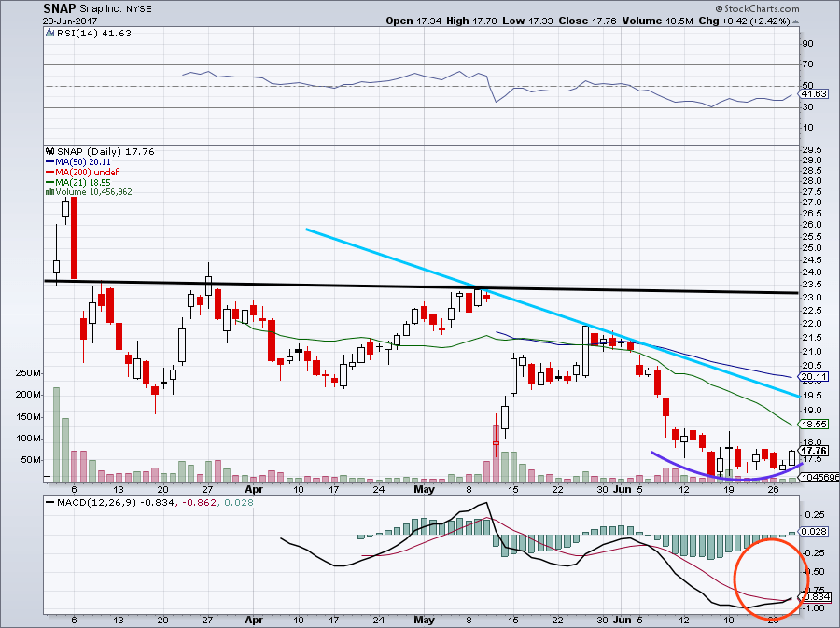
Task: Click 'Jun' on the price panel date axis
Action: pyautogui.click(x=622, y=489)
